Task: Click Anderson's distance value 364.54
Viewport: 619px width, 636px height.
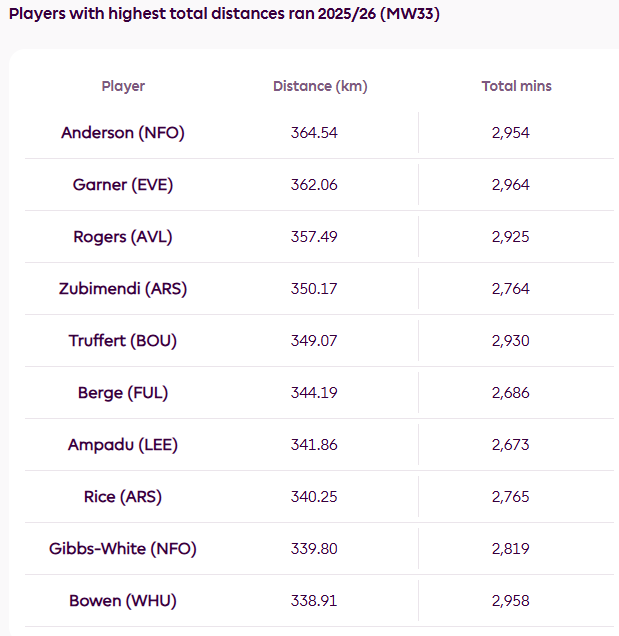Action: click(x=314, y=133)
